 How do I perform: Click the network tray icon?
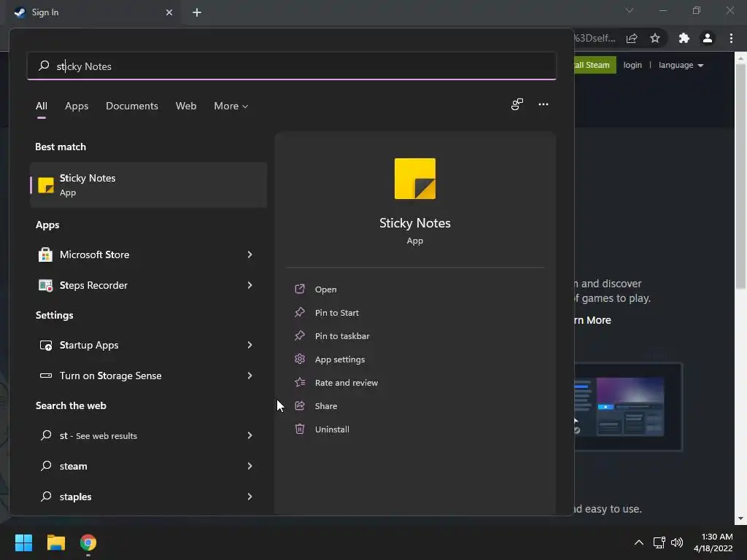coord(659,542)
